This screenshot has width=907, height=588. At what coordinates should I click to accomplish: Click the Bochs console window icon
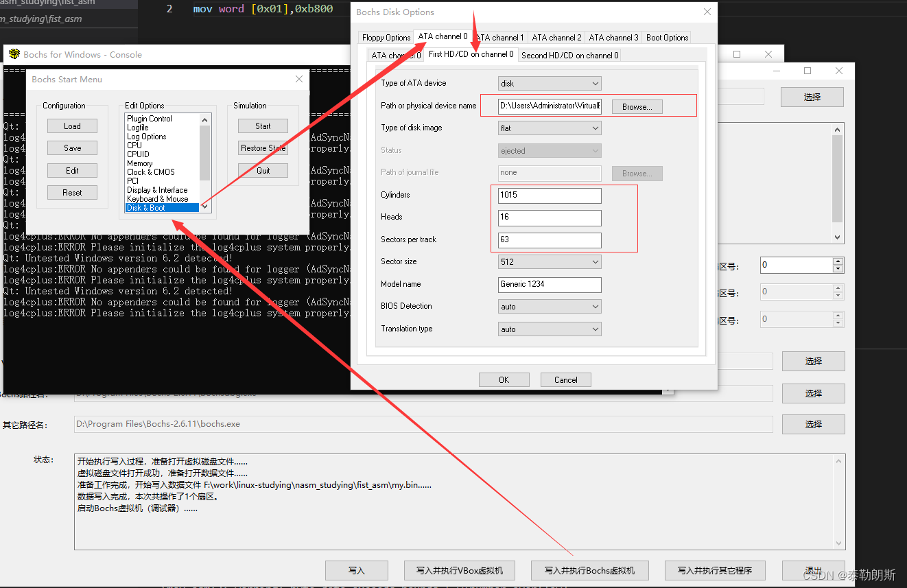point(14,54)
